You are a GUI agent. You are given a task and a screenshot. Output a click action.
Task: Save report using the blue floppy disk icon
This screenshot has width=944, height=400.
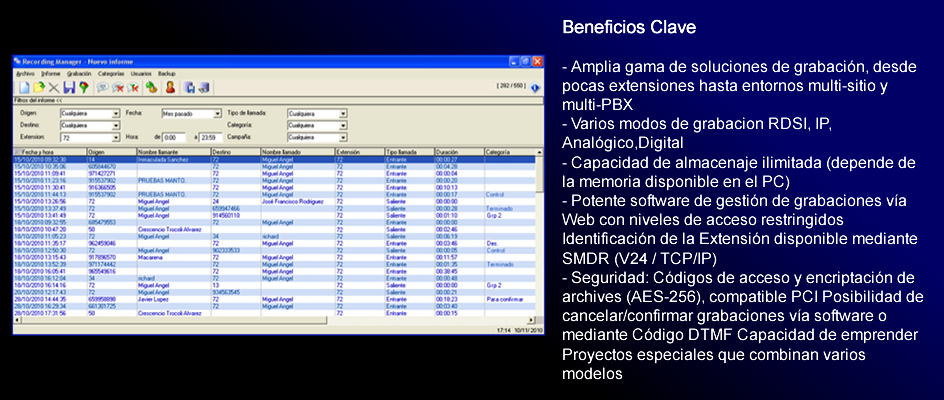pyautogui.click(x=70, y=88)
